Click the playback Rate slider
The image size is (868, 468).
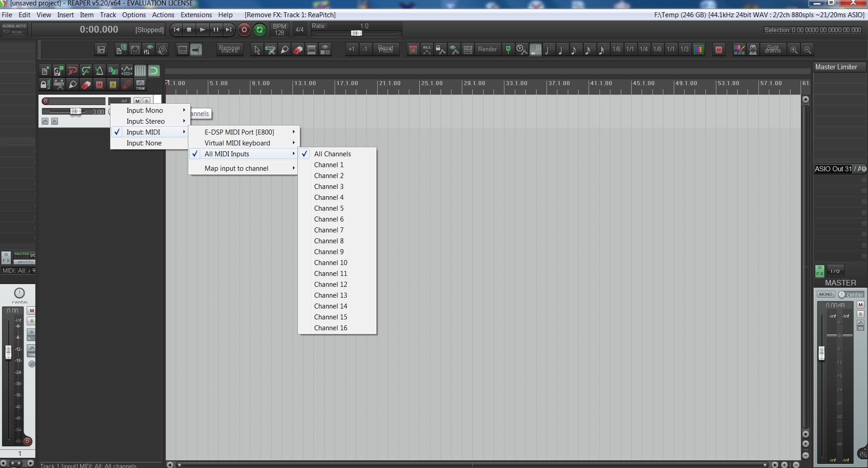356,33
